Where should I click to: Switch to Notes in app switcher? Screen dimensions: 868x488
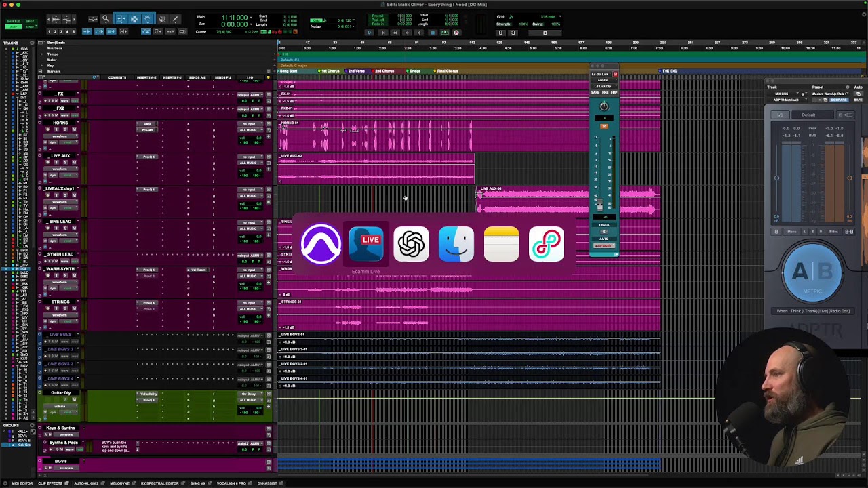coord(501,244)
